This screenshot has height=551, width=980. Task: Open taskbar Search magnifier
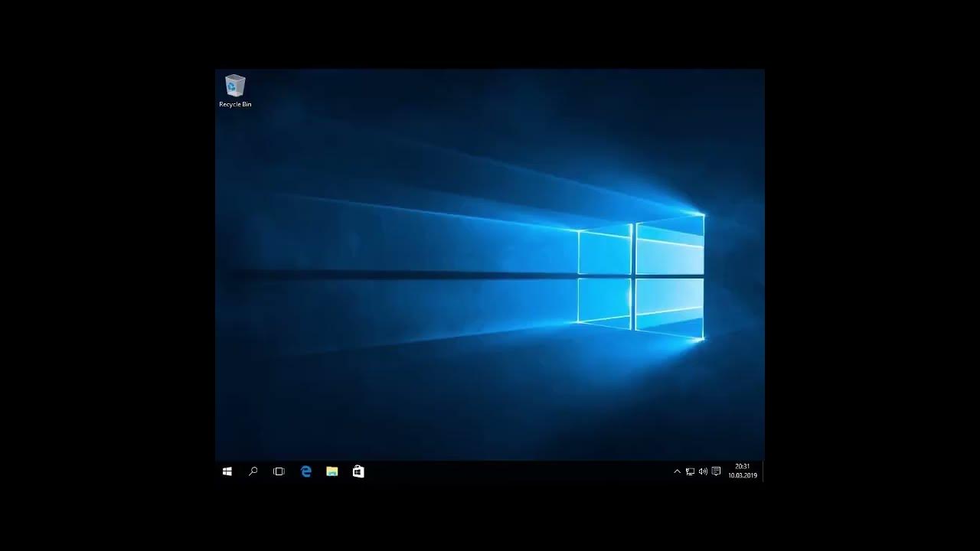(x=253, y=472)
